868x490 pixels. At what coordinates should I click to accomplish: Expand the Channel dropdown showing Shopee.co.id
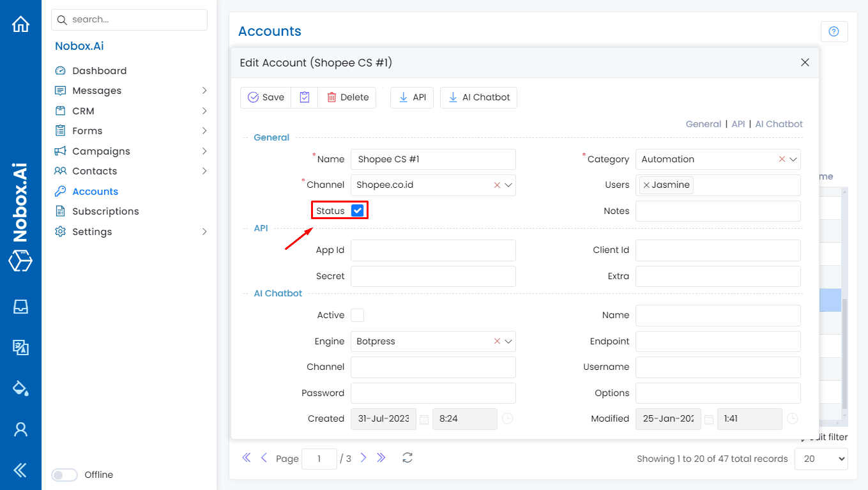pyautogui.click(x=508, y=185)
